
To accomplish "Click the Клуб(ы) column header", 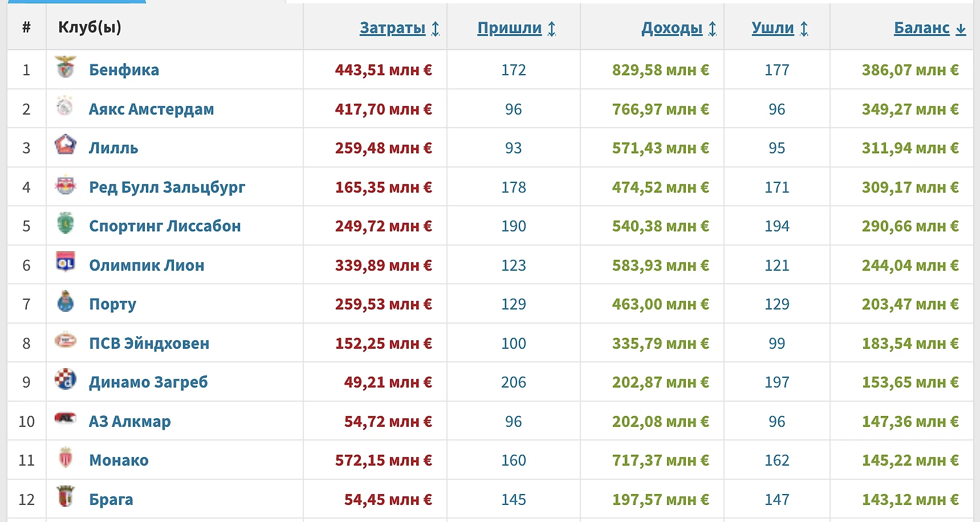I will click(x=90, y=27).
